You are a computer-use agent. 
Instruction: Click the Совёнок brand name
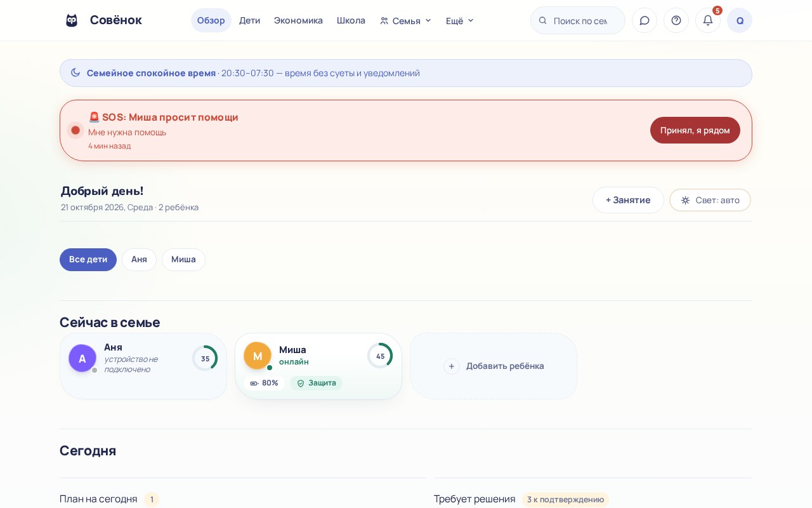[116, 20]
